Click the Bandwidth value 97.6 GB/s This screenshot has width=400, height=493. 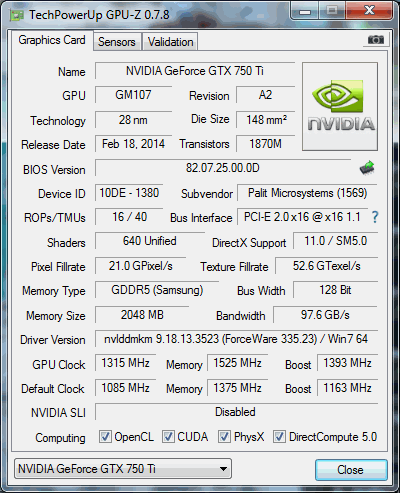(x=325, y=315)
